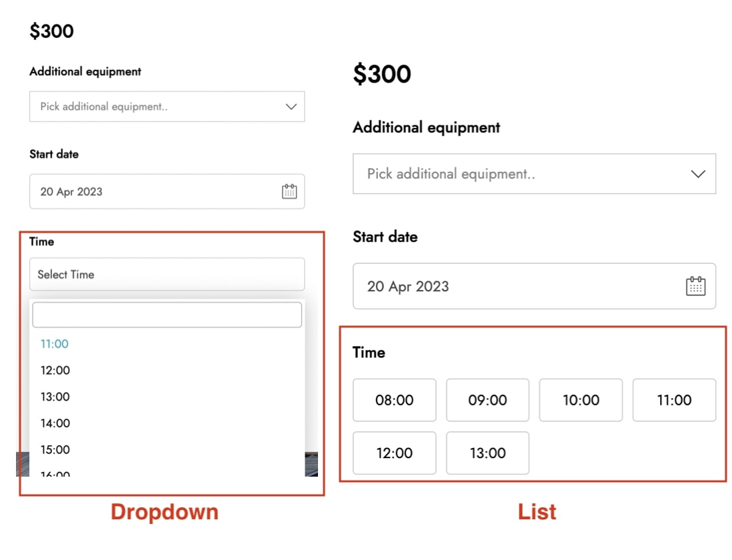Click Start date label in Dropdown panel
732x560 pixels.
point(54,155)
